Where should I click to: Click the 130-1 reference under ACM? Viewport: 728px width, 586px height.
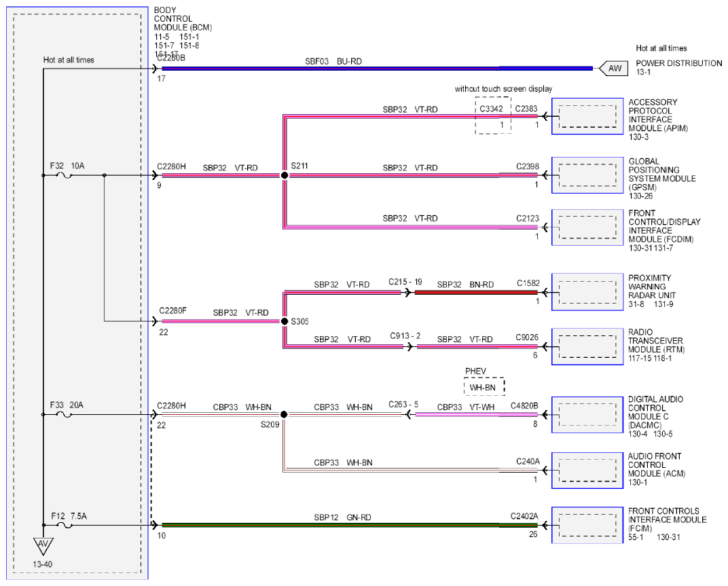point(638,483)
